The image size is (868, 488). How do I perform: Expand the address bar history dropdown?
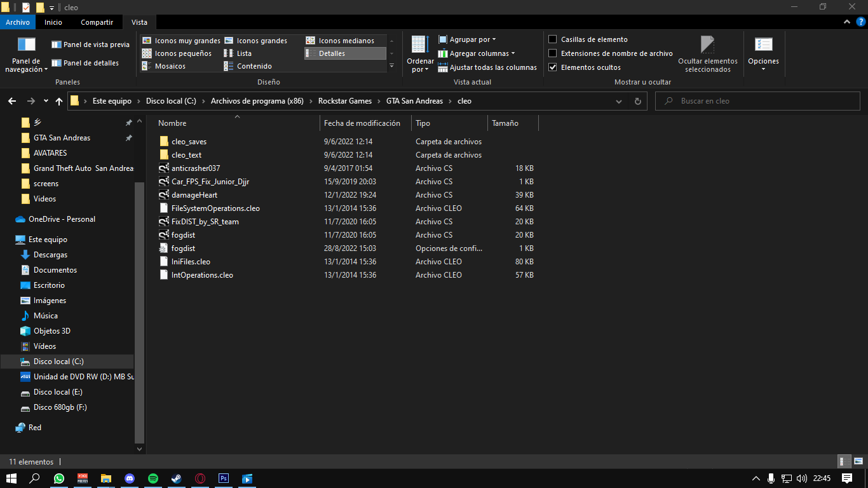tap(620, 101)
